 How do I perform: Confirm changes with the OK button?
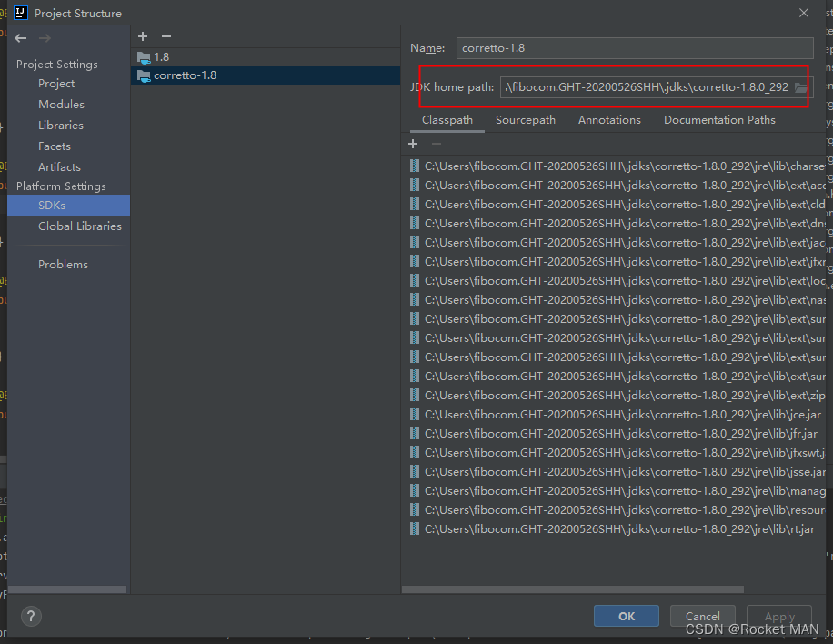pos(626,615)
